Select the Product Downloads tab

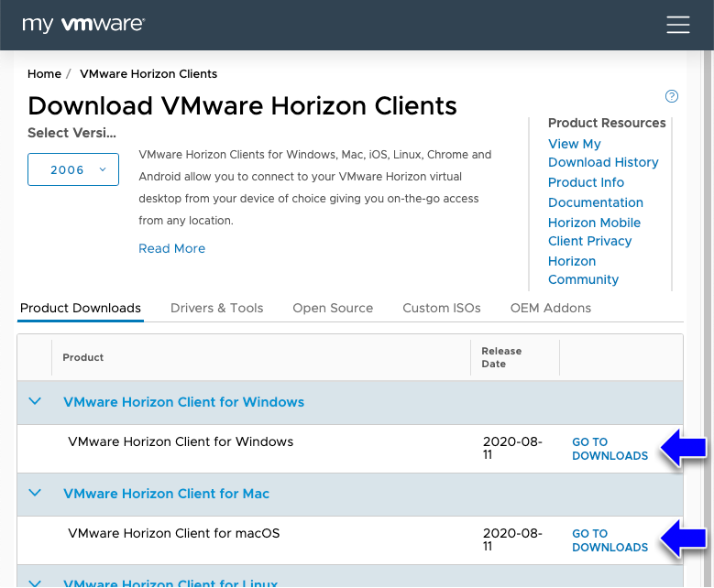81,308
